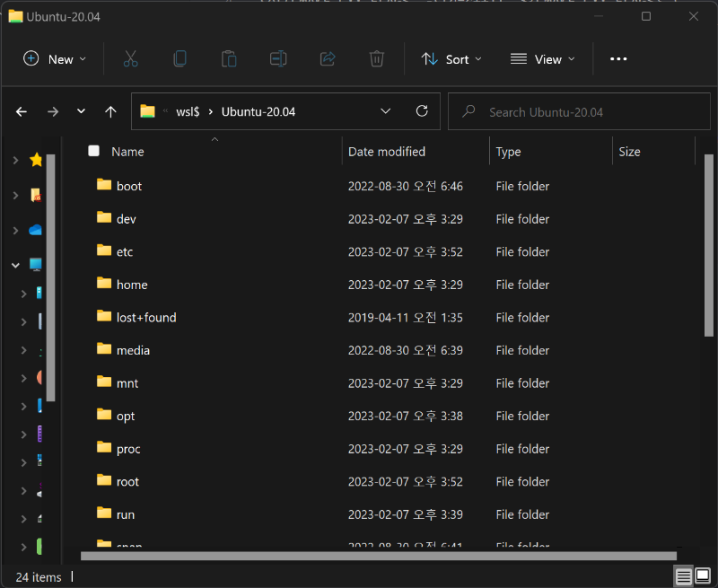Viewport: 718px width, 588px height.
Task: Expand the OneDrive tree node
Action: pos(15,231)
